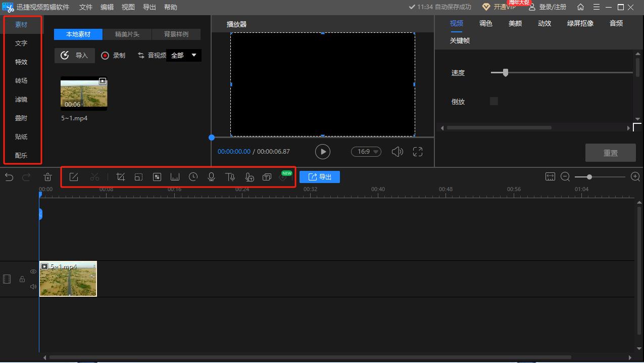Open the duration clock tool

193,177
